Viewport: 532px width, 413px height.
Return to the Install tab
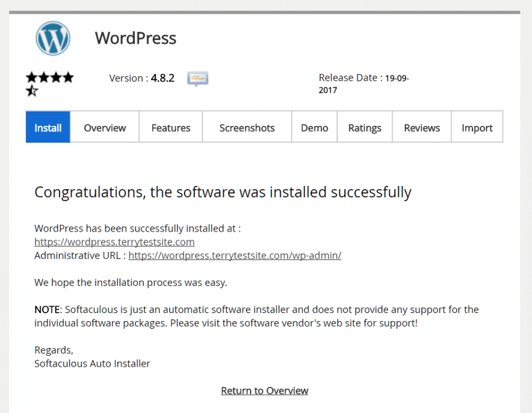pos(47,126)
